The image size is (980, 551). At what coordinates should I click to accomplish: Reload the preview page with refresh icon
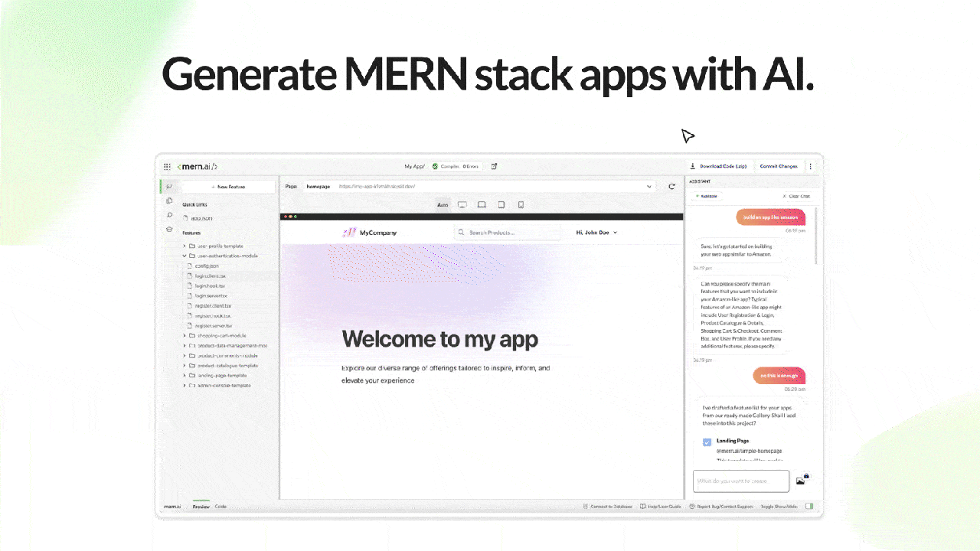pos(671,186)
